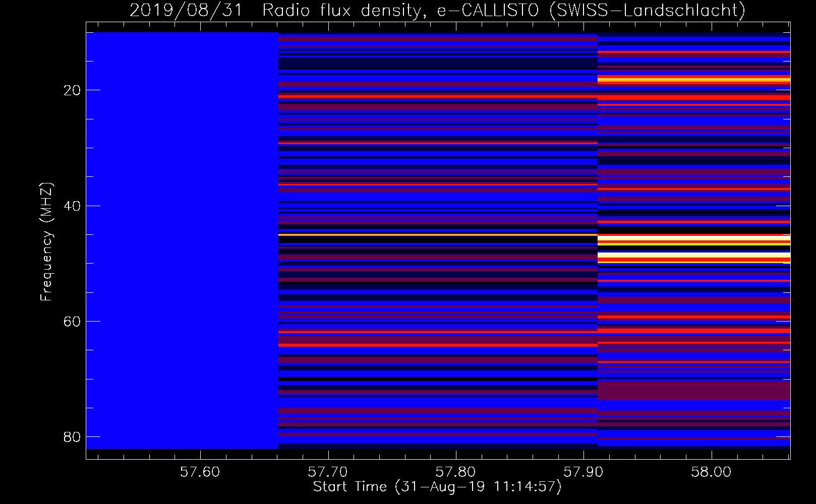Click the x-axis tick label "57.70"
This screenshot has width=816, height=504.
pyautogui.click(x=328, y=472)
